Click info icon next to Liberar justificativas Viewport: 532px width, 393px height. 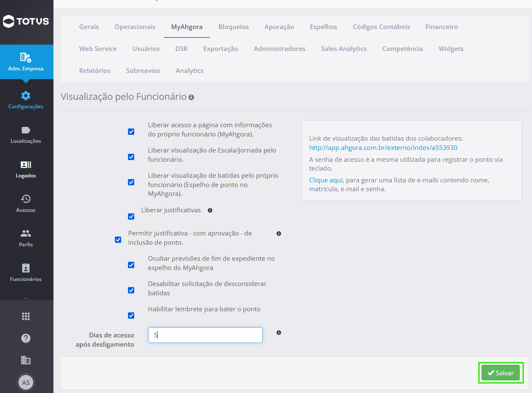point(210,210)
